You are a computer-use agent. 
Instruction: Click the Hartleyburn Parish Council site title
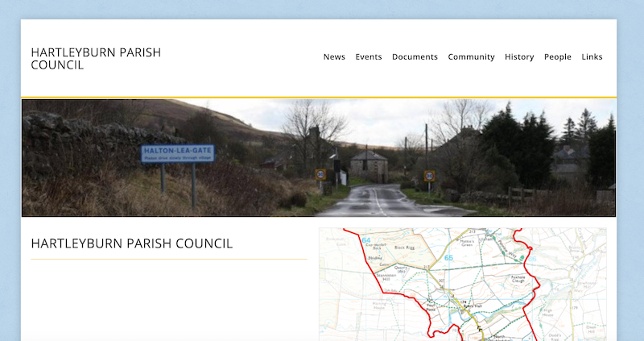click(96, 59)
